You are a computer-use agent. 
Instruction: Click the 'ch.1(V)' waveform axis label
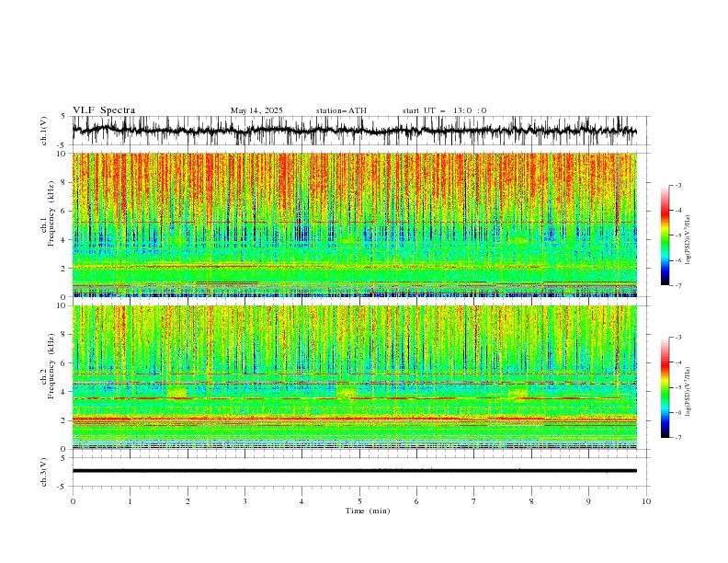44,131
